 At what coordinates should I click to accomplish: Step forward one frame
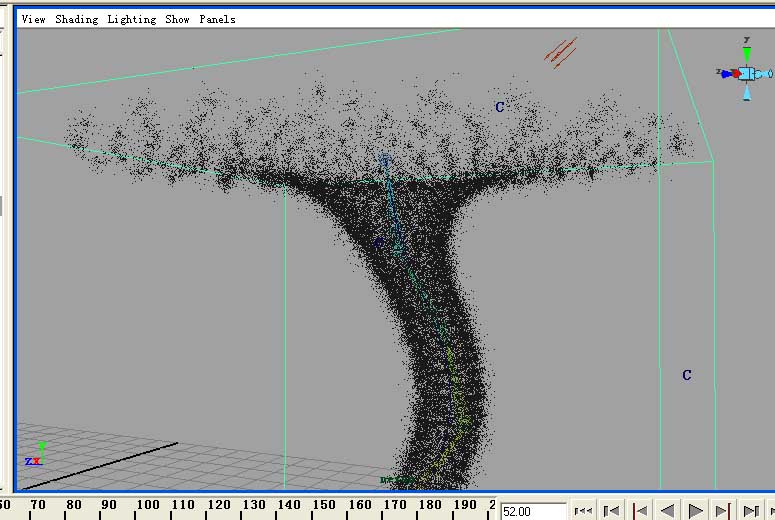(x=751, y=511)
